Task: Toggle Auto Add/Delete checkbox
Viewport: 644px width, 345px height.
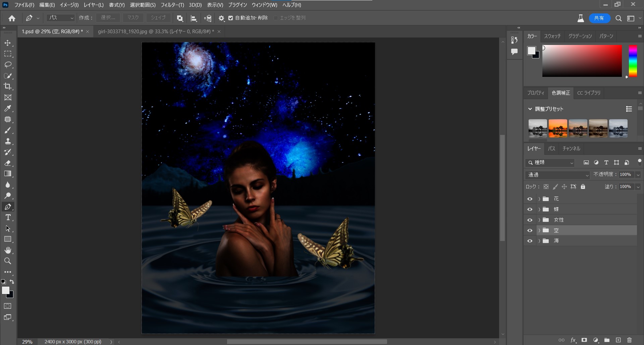Action: pos(230,18)
